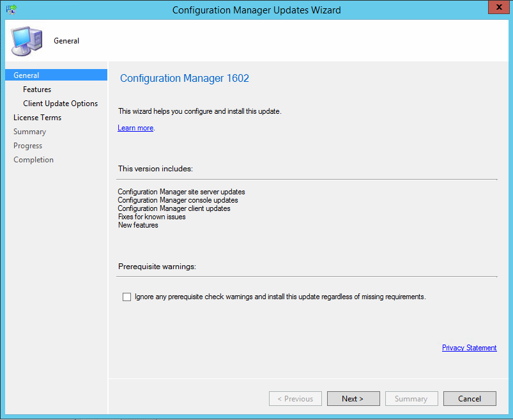Image resolution: width=513 pixels, height=420 pixels.
Task: Click the Summary button in the footer
Action: click(x=411, y=398)
